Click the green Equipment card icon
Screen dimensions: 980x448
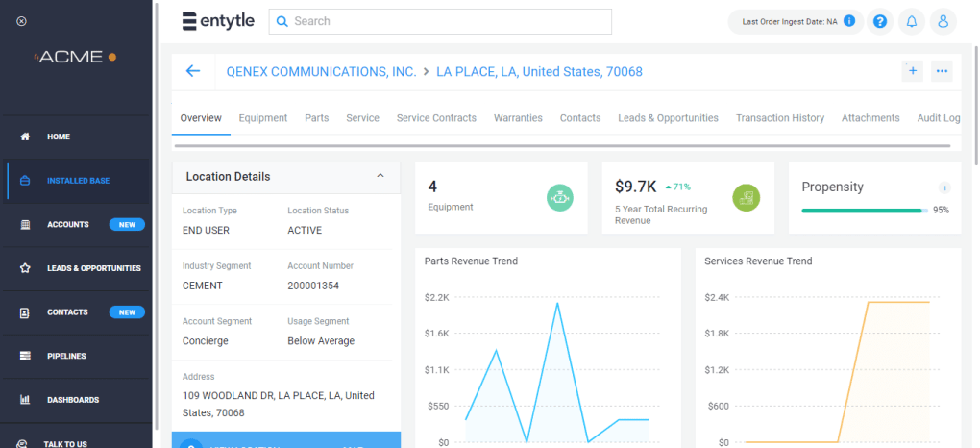560,198
